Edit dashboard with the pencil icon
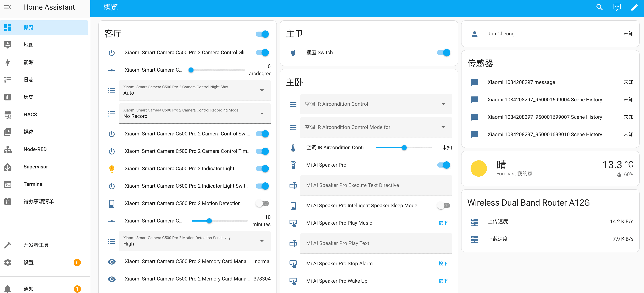Image resolution: width=644 pixels, height=293 pixels. [634, 7]
